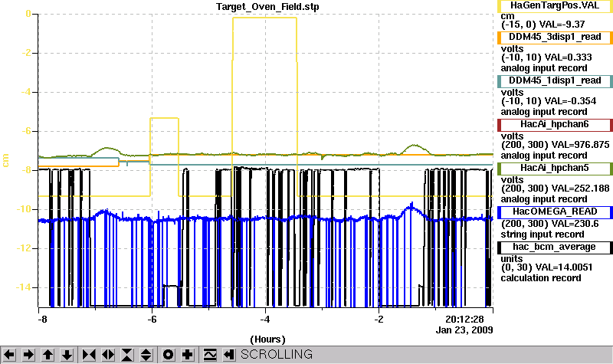Click the 'calculation record' description
Screen dimensions: 613x364
pos(541,278)
